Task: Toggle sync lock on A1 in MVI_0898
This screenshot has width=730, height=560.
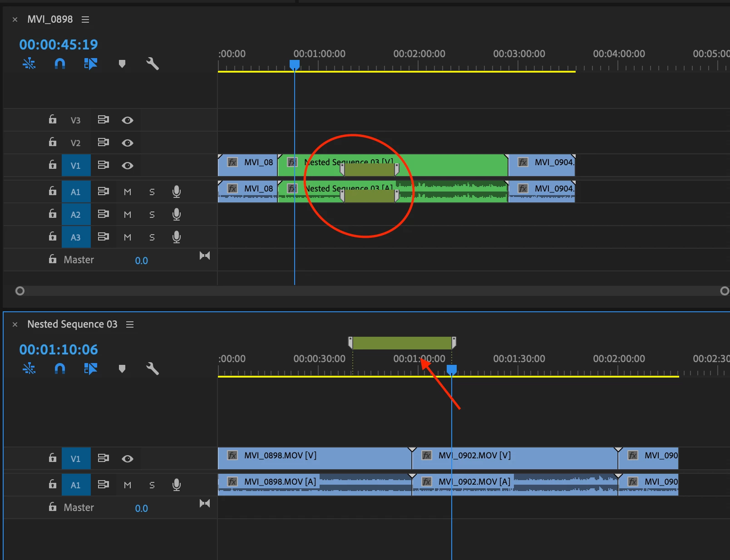Action: [x=104, y=192]
